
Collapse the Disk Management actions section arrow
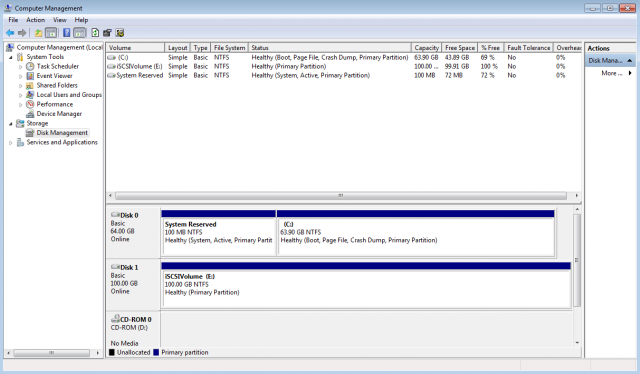pyautogui.click(x=630, y=60)
